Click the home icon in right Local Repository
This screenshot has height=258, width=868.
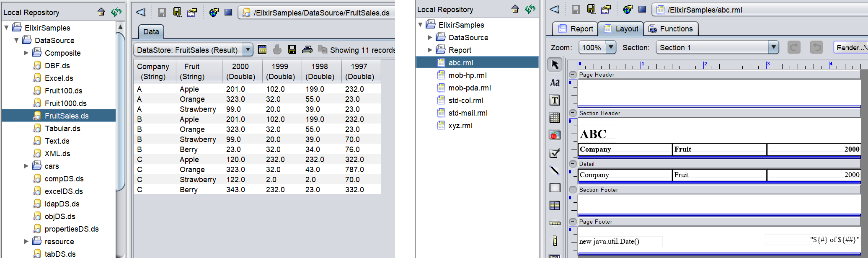pyautogui.click(x=515, y=9)
